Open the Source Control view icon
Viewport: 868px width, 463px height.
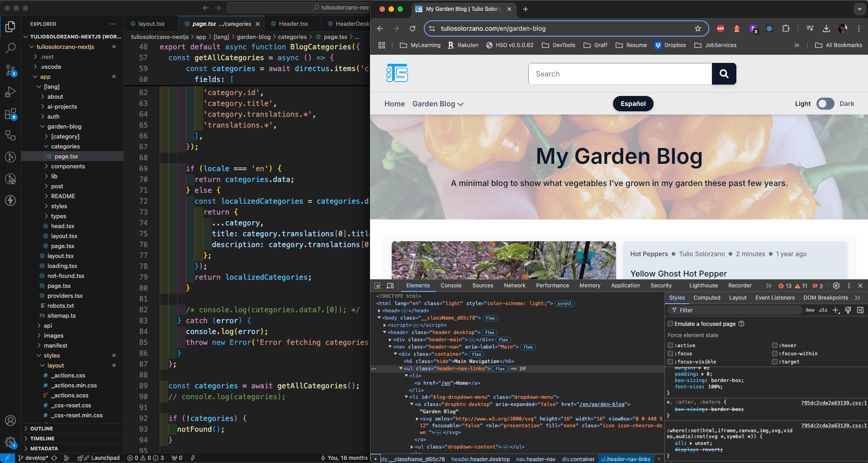[10, 70]
